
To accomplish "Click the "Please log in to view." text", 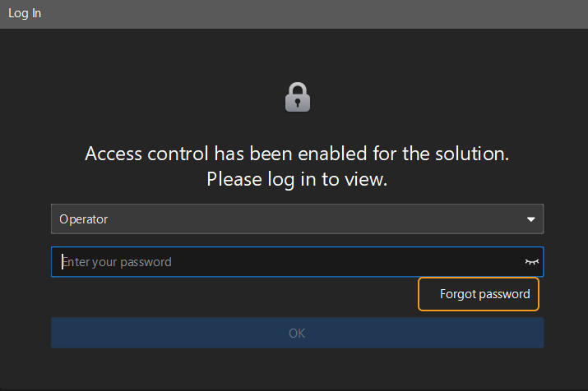I will pyautogui.click(x=297, y=179).
